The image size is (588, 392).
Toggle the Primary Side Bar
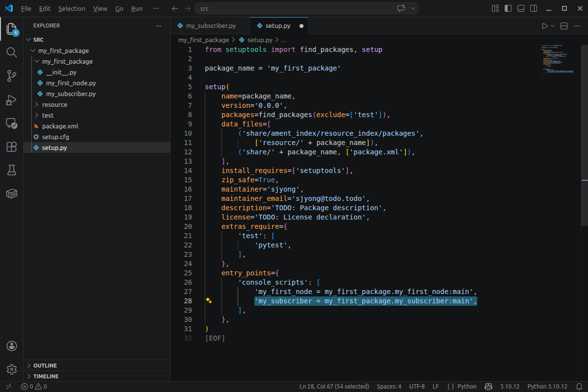508,8
